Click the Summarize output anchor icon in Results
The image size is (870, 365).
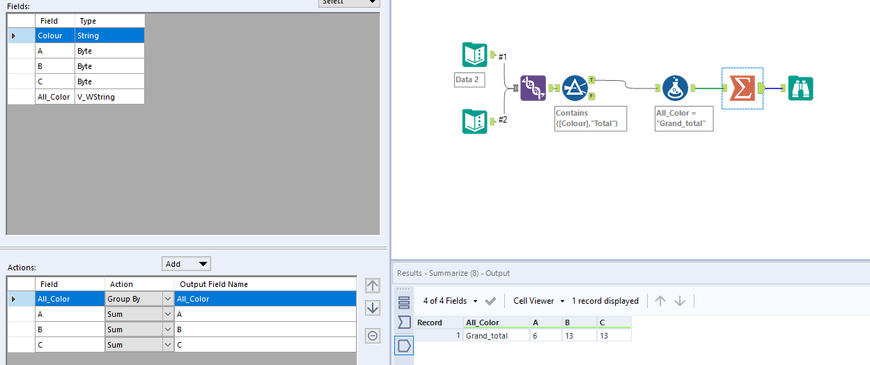pyautogui.click(x=404, y=346)
